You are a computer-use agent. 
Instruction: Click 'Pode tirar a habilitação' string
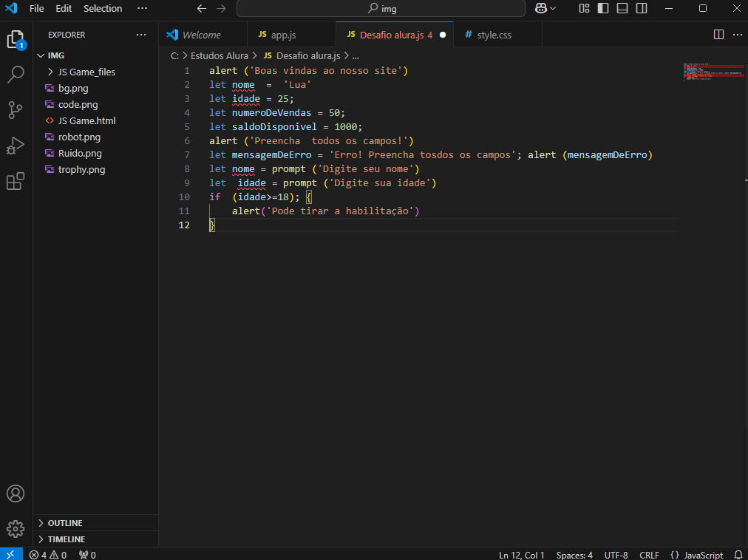tap(340, 211)
